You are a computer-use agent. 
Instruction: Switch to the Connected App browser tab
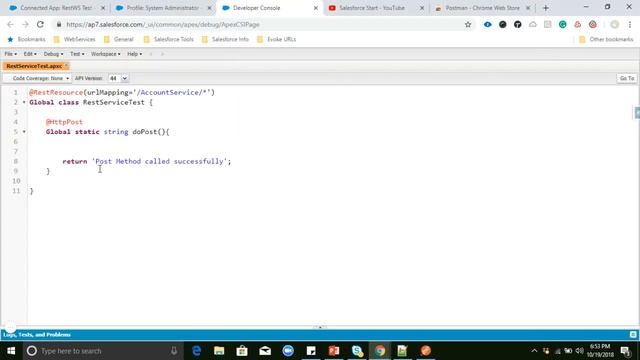coord(56,8)
